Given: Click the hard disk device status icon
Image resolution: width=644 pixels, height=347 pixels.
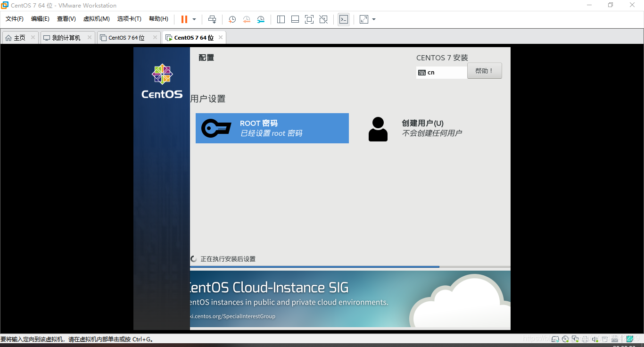Looking at the screenshot, I should point(555,339).
